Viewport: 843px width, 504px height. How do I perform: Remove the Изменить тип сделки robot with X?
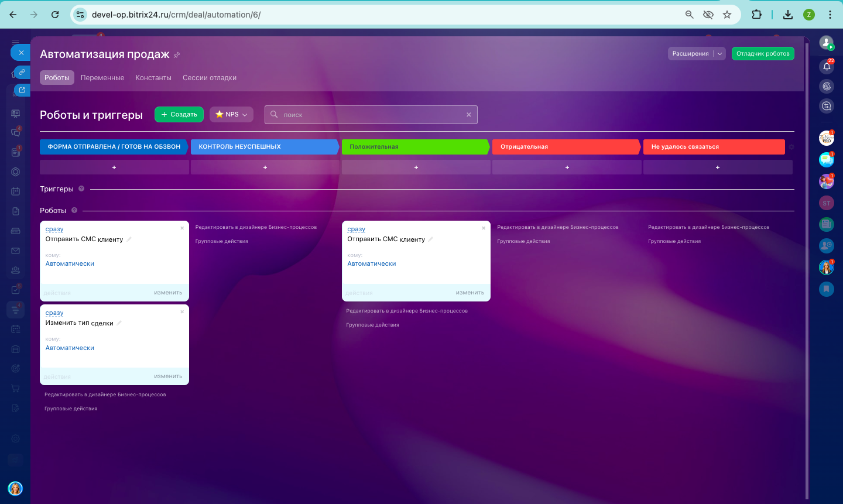point(182,311)
